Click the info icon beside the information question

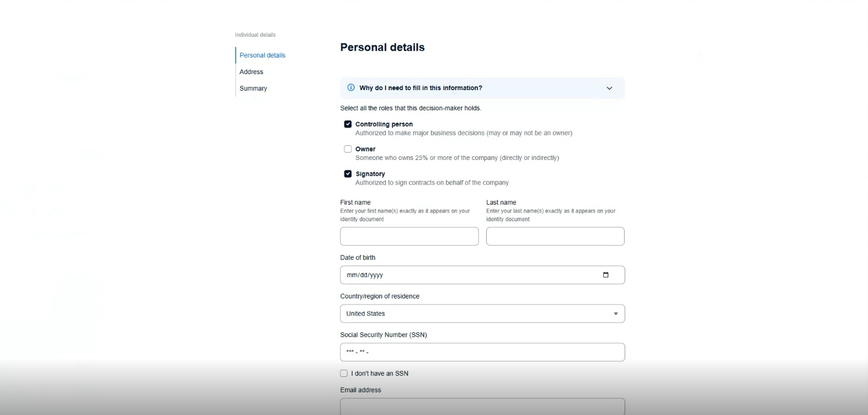coord(351,88)
